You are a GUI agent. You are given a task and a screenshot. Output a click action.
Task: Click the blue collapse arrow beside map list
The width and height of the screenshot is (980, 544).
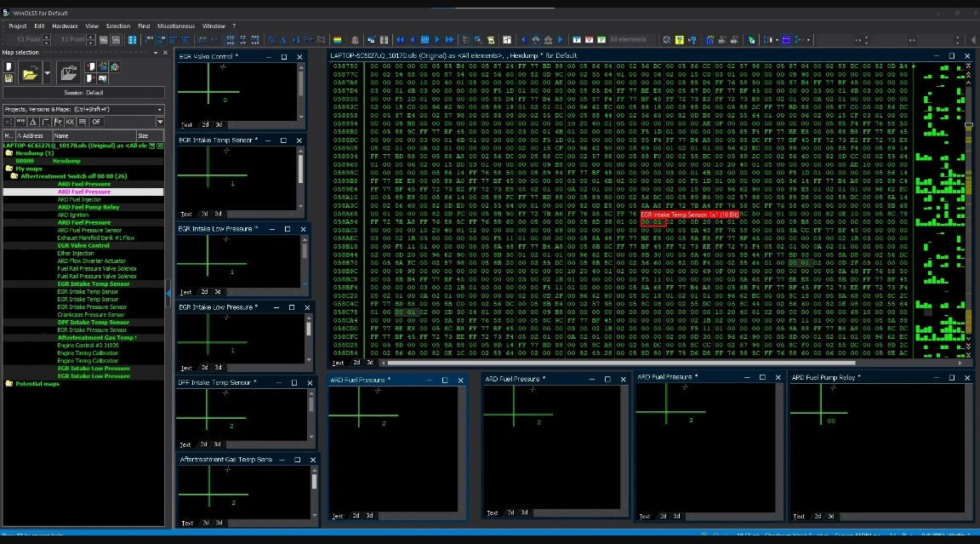(x=168, y=292)
